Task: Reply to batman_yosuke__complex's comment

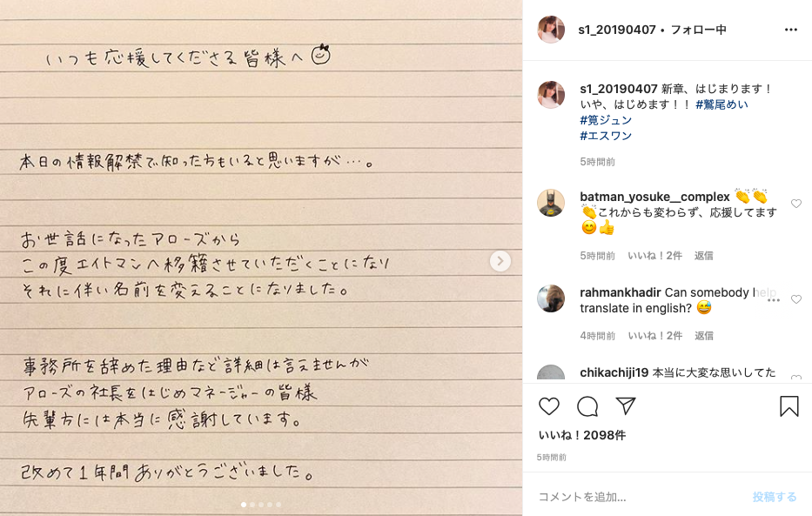Action: click(x=704, y=256)
